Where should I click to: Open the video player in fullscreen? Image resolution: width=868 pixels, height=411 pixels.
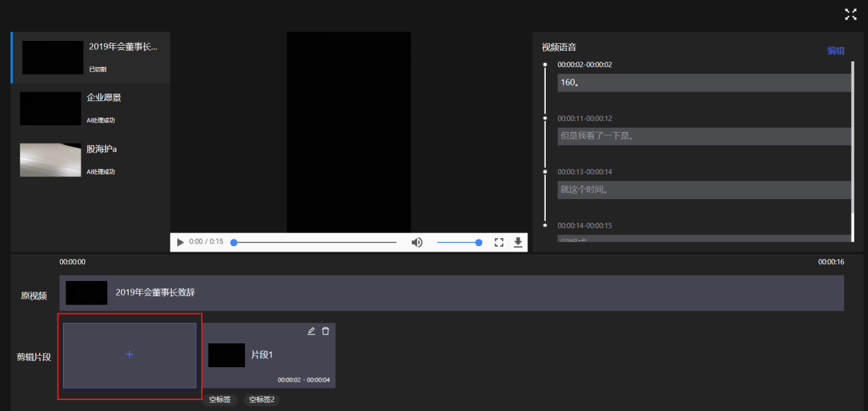[x=499, y=242]
